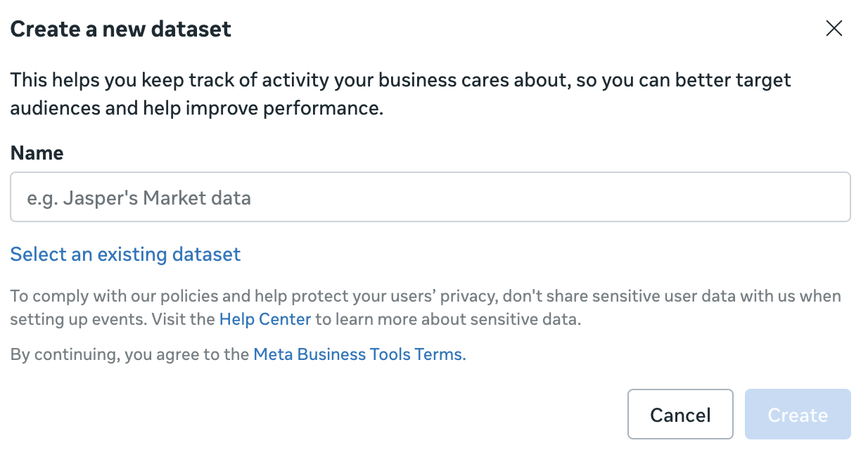Place cursor in the empty Name text box
Viewport: 868px width, 457px height.
click(x=430, y=198)
